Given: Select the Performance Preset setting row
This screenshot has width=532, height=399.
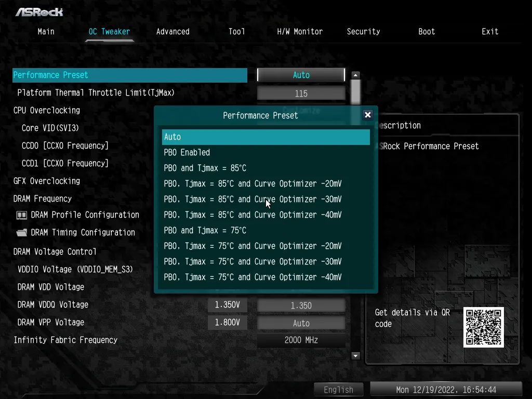Looking at the screenshot, I should pos(129,75).
